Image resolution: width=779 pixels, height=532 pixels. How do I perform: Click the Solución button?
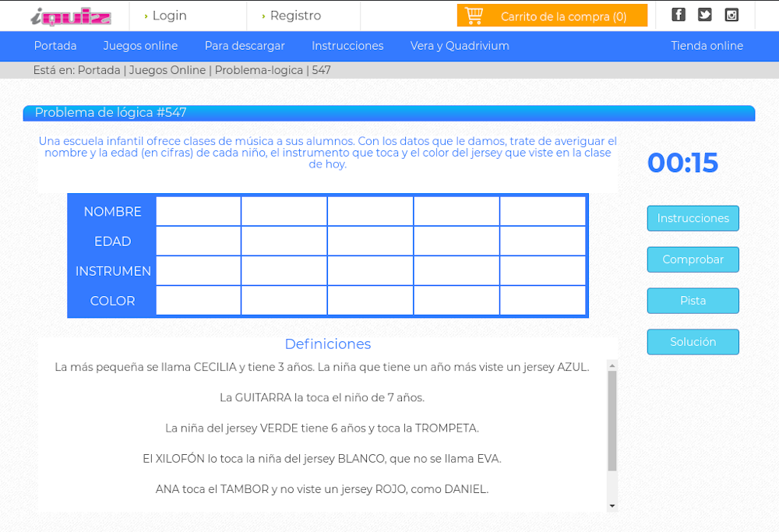693,342
